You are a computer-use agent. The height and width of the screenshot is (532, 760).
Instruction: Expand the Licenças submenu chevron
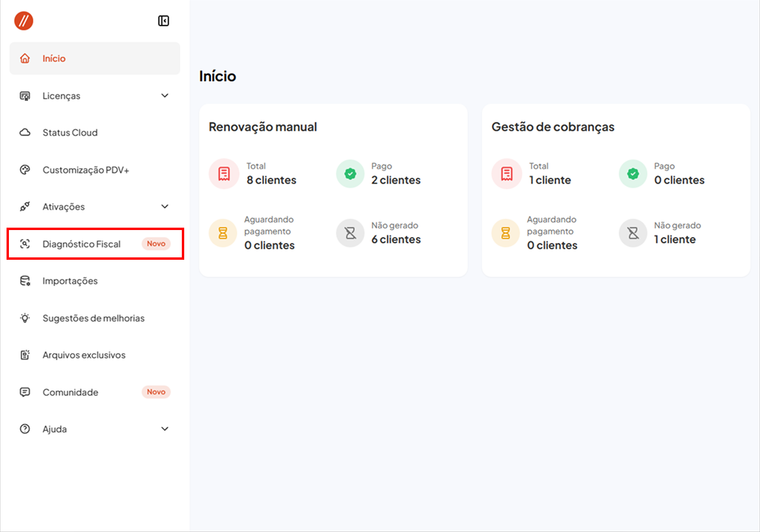click(165, 96)
